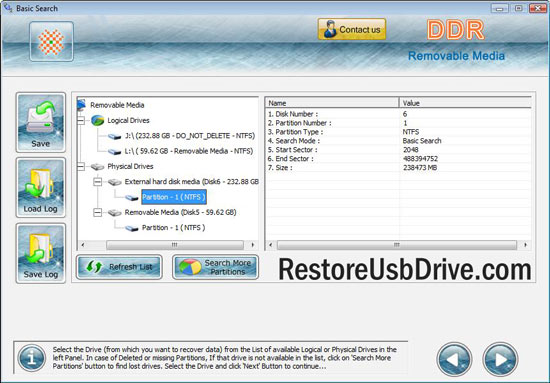
Task: Select L:\ Removable Media logical drive
Action: (189, 151)
